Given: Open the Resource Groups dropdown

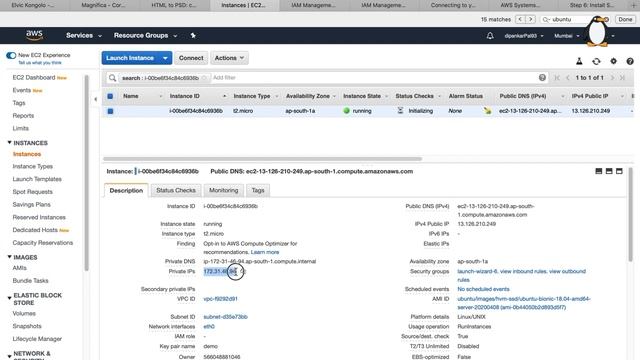Looking at the screenshot, I should (x=145, y=36).
